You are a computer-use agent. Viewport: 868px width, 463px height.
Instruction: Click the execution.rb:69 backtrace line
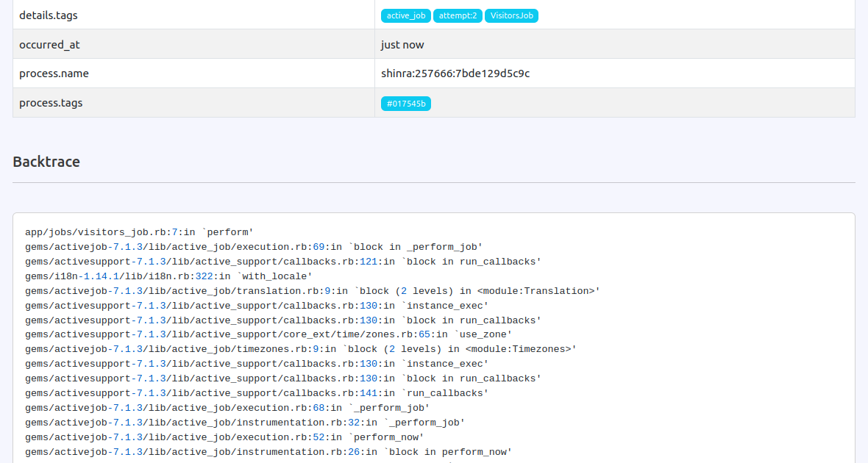tap(254, 247)
